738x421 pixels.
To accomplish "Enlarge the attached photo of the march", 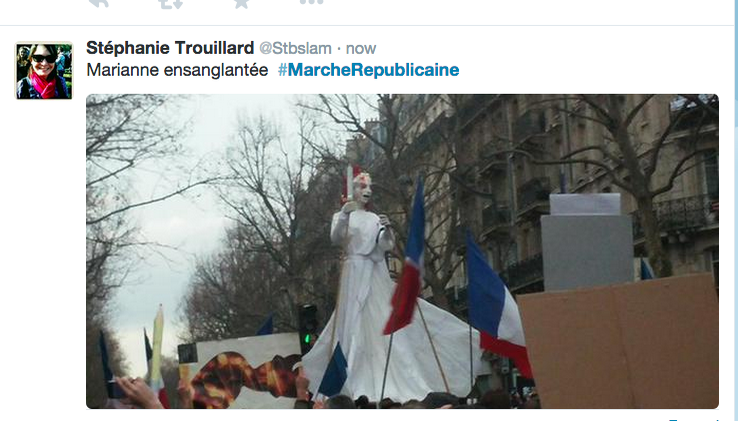I will (x=402, y=251).
